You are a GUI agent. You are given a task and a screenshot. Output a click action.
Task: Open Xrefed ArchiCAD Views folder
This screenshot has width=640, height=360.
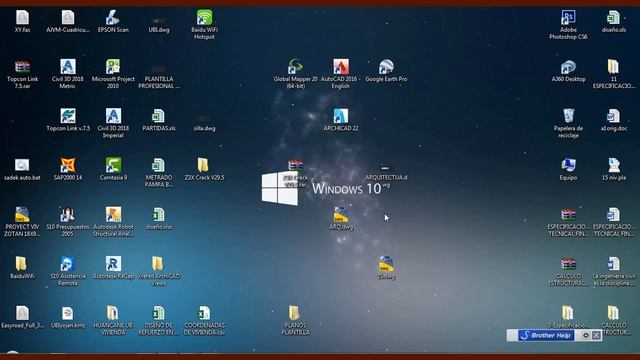[158, 264]
